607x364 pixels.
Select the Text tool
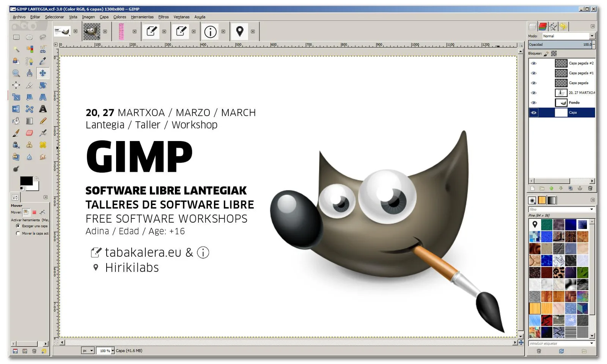coord(43,109)
